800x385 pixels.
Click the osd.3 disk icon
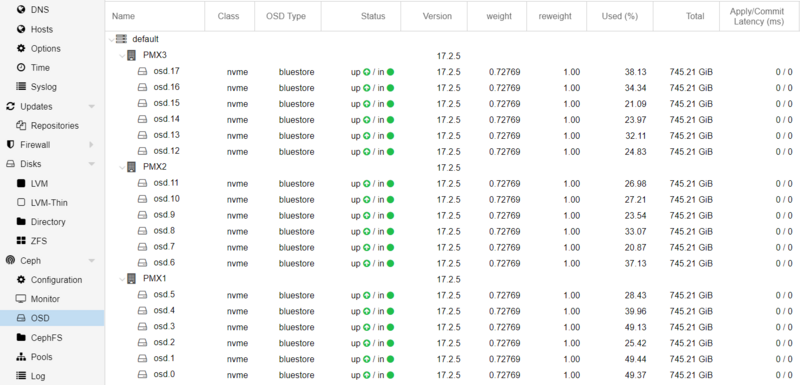tap(142, 326)
